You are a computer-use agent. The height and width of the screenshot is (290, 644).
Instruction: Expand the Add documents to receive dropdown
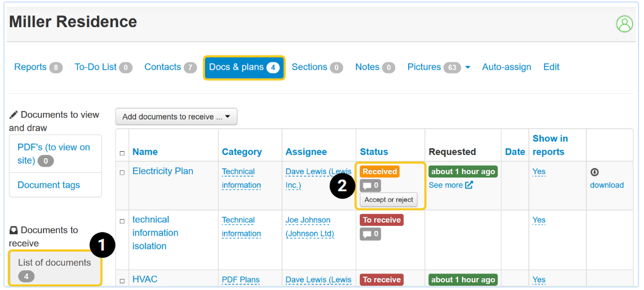click(176, 117)
